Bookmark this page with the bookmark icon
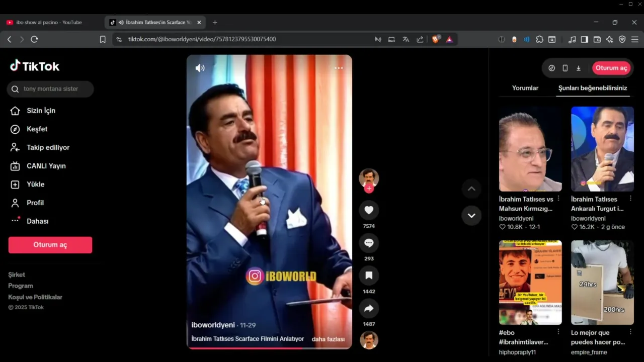644x362 pixels. pyautogui.click(x=103, y=39)
